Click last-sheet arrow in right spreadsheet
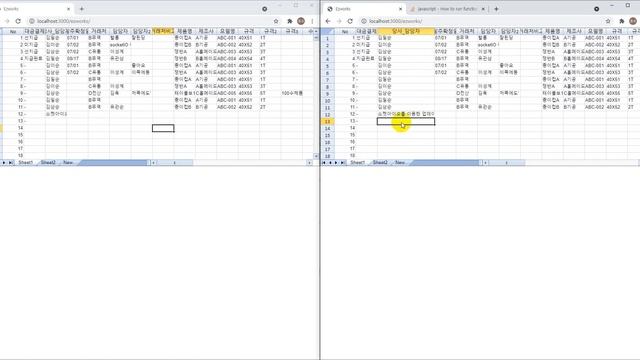640x360 pixels. coord(342,162)
